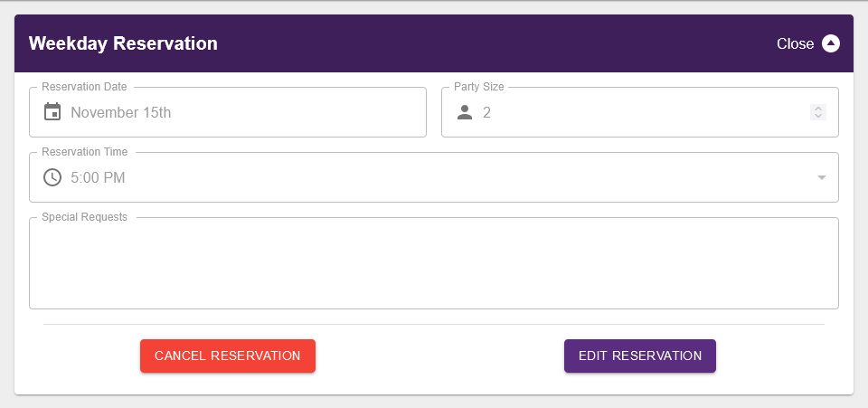Screen dimensions: 868x408
Task: Click the Reservation Date field label
Action: pyautogui.click(x=84, y=87)
